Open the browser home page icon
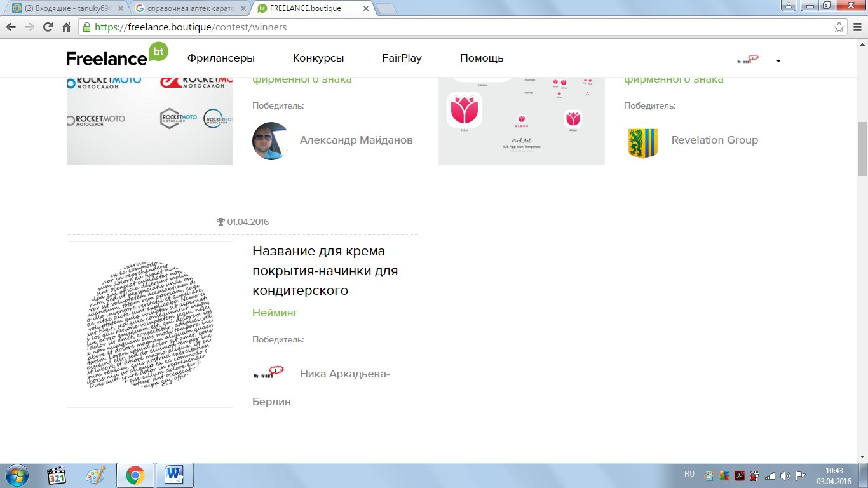This screenshot has width=868, height=488. tap(66, 27)
